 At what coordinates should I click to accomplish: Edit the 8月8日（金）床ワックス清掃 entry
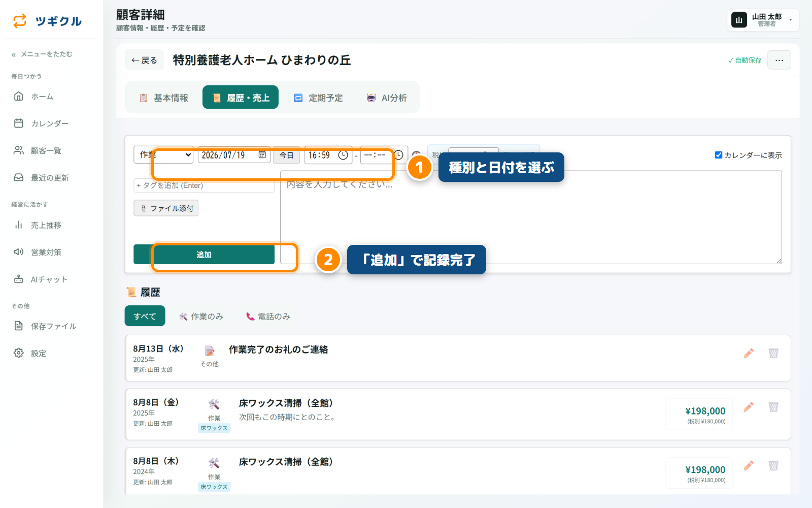click(x=749, y=407)
